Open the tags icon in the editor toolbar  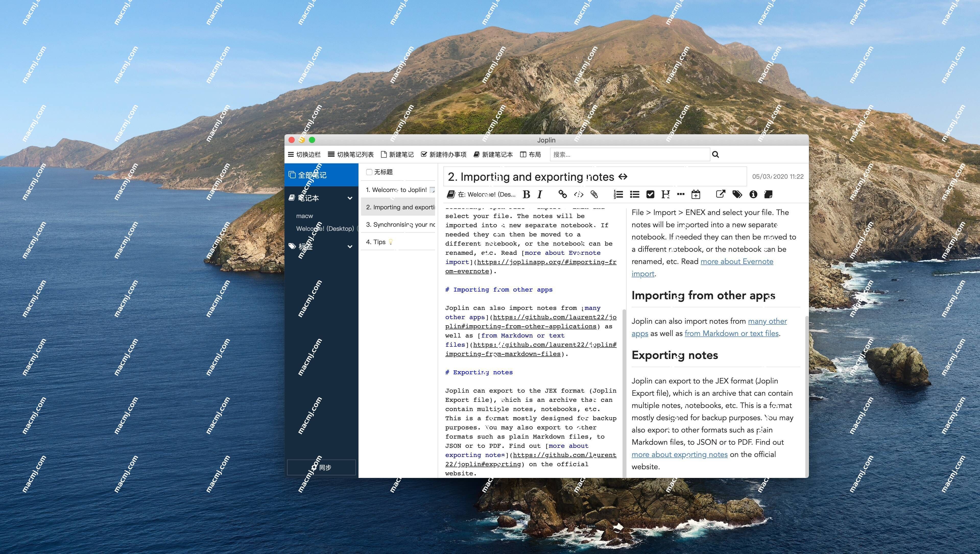pos(737,195)
